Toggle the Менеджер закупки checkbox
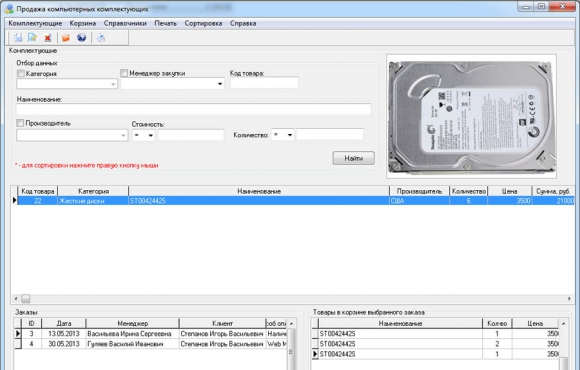 (x=124, y=73)
